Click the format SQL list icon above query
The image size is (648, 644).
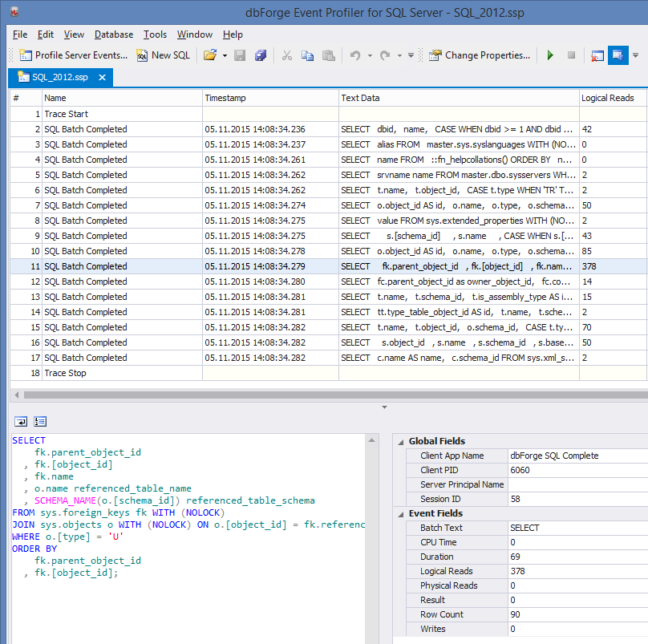(40, 421)
